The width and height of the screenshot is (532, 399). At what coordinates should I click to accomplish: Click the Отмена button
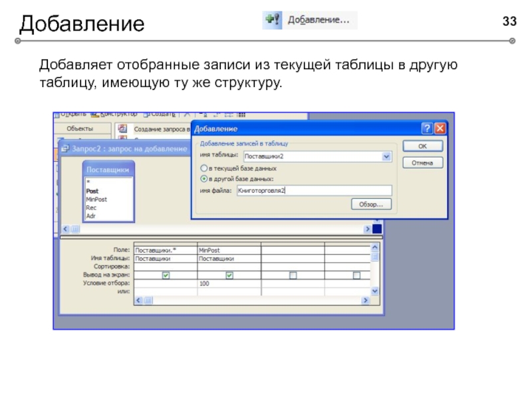[422, 163]
